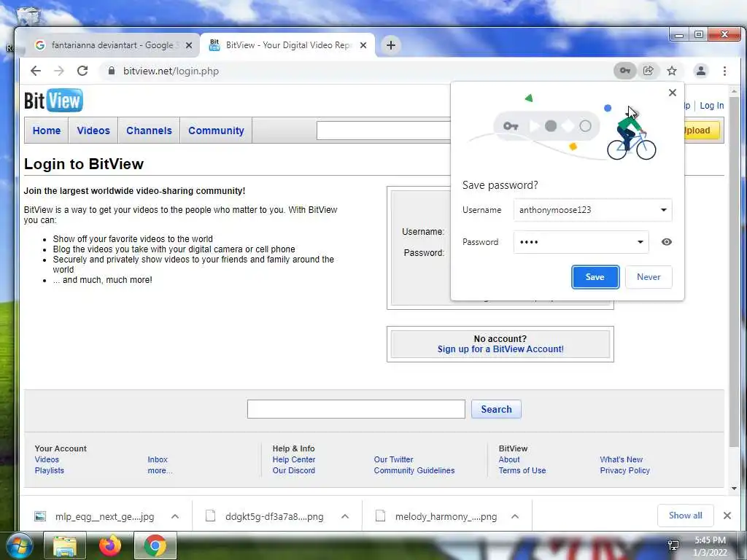Click the top search input field
The width and height of the screenshot is (747, 560).
(x=384, y=131)
